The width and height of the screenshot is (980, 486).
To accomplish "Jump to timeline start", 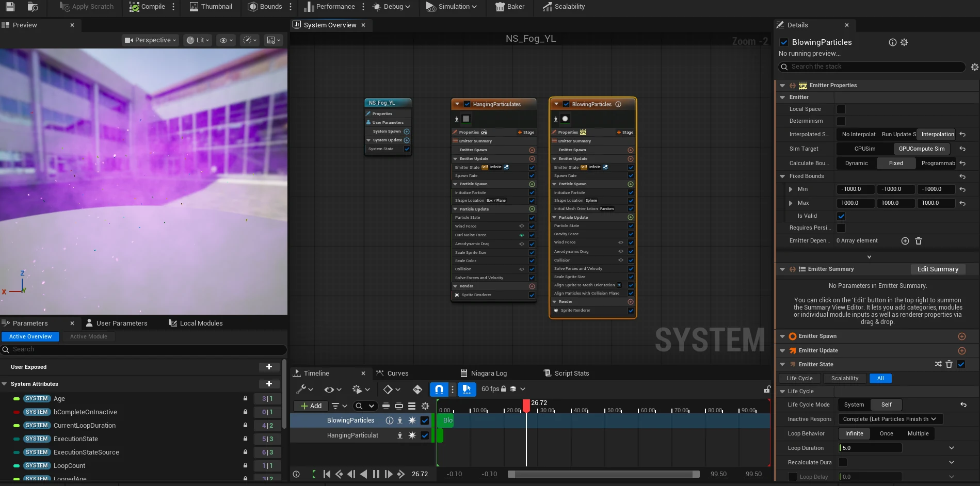I will pos(327,474).
